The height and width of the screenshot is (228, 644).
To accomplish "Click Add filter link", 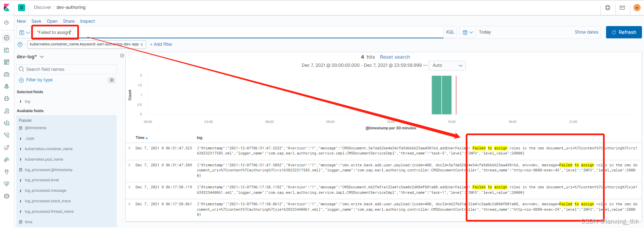I will tap(161, 44).
